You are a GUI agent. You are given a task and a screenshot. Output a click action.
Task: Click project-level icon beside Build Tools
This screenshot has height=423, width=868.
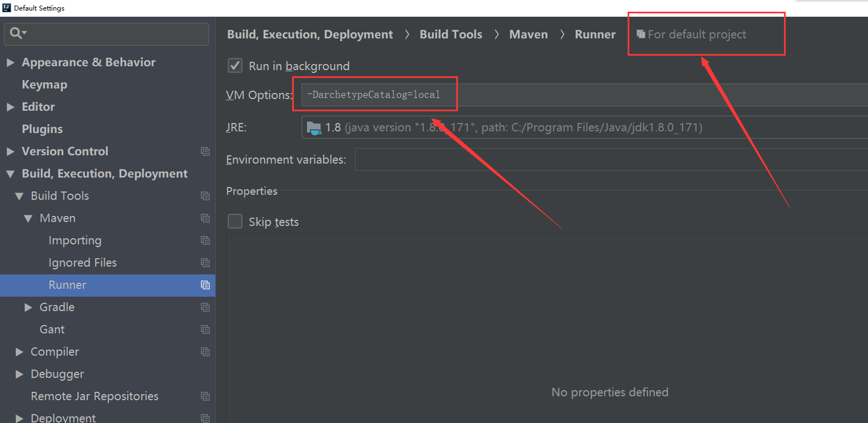point(205,196)
